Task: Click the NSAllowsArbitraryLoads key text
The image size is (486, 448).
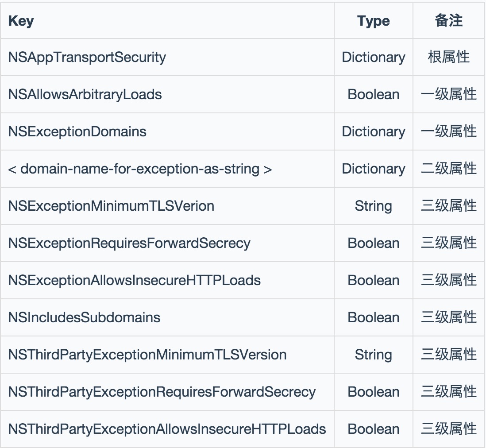Action: [85, 94]
